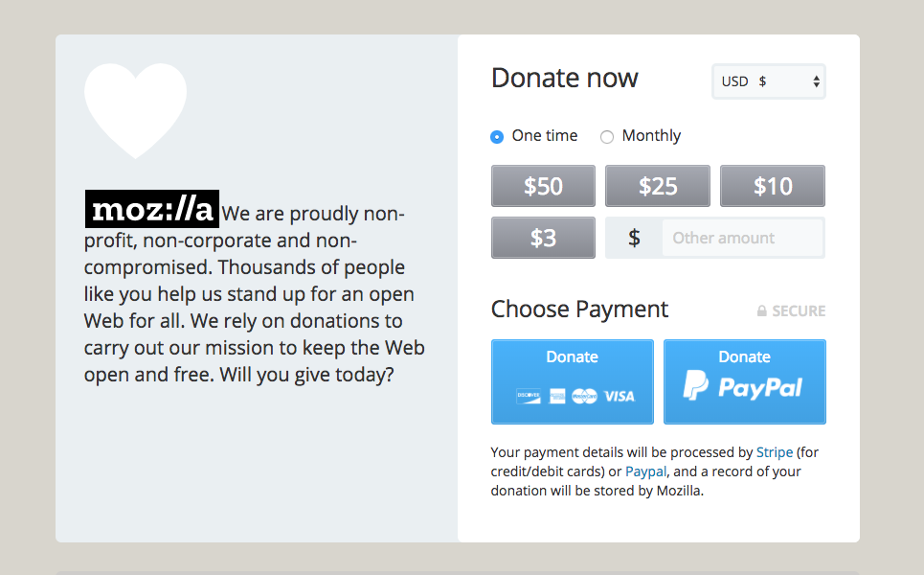Click the American Express card icon
Image resolution: width=924 pixels, height=575 pixels.
tap(557, 396)
